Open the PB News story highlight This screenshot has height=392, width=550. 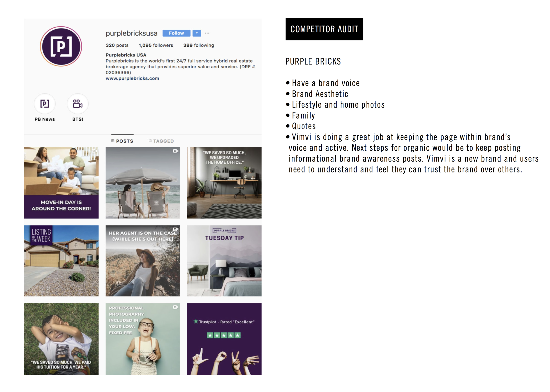point(45,104)
